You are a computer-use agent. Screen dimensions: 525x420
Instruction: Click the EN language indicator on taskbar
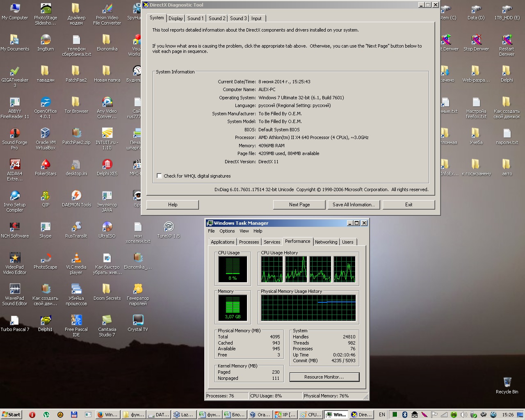(x=382, y=415)
